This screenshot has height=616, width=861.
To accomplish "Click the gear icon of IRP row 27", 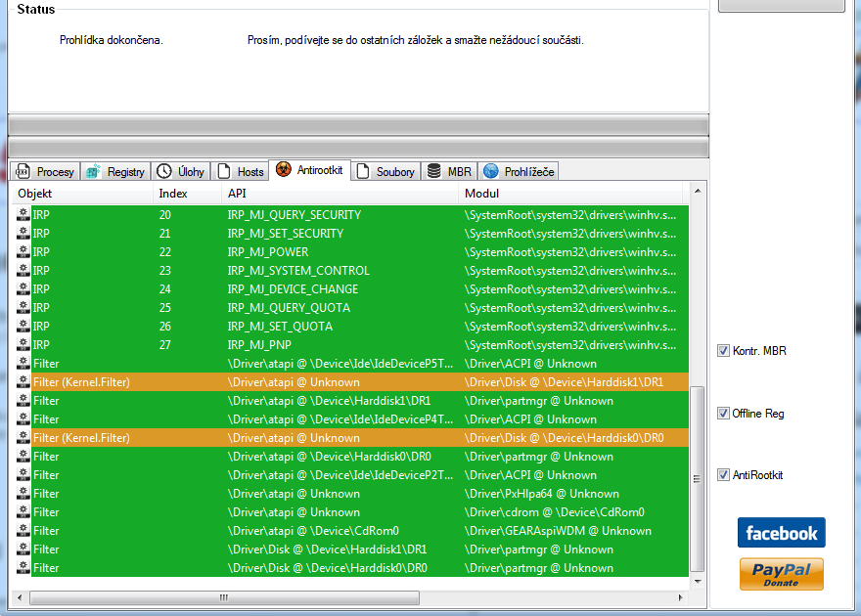I will (23, 345).
